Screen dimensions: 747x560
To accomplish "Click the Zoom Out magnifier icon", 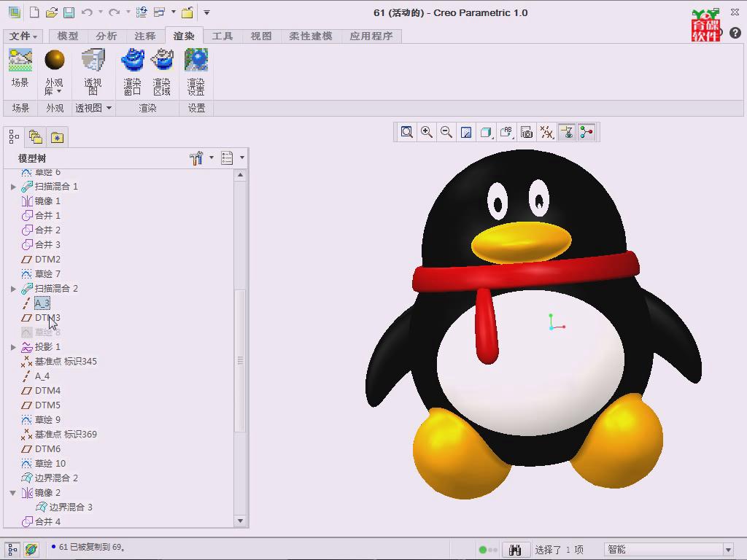I will pyautogui.click(x=446, y=133).
